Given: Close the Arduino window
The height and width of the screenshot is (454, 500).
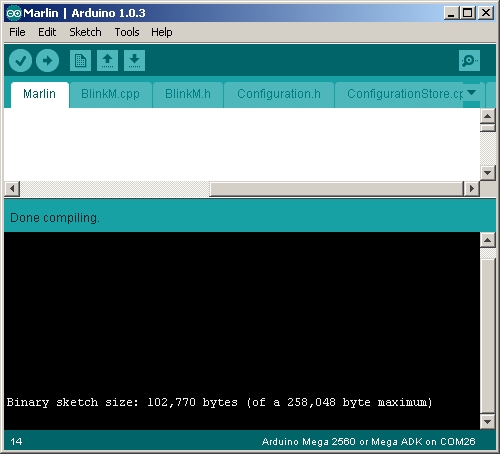Looking at the screenshot, I should (486, 13).
